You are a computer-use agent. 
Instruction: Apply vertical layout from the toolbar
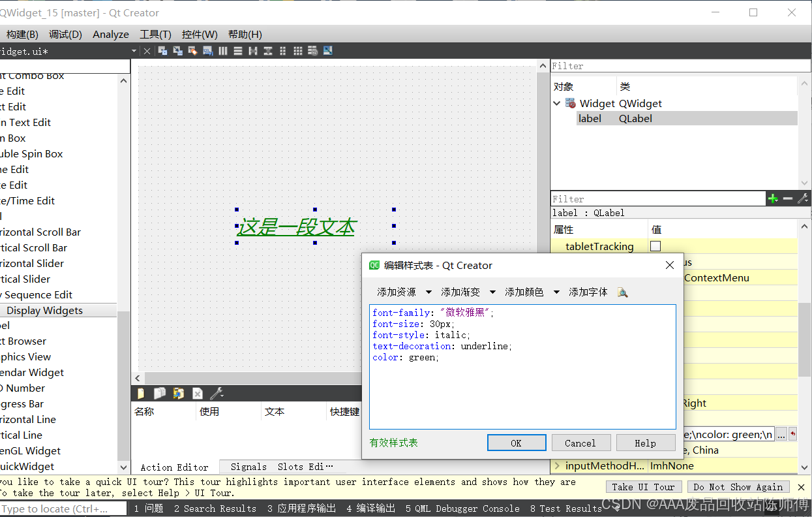tap(238, 51)
